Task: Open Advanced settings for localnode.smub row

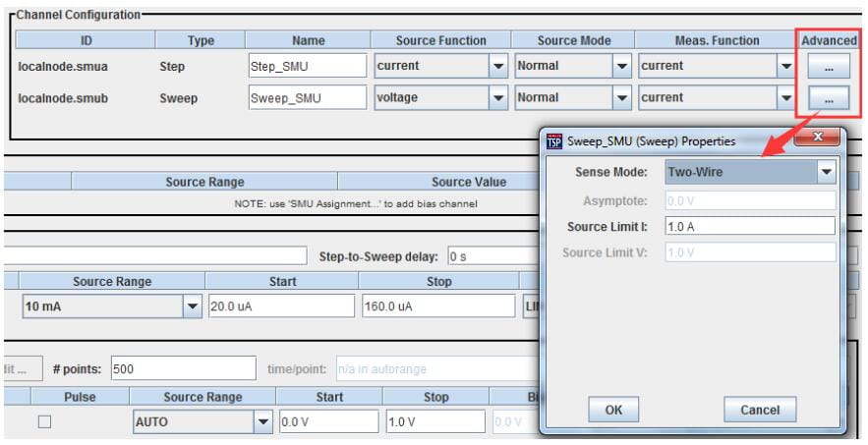Action: pyautogui.click(x=829, y=98)
